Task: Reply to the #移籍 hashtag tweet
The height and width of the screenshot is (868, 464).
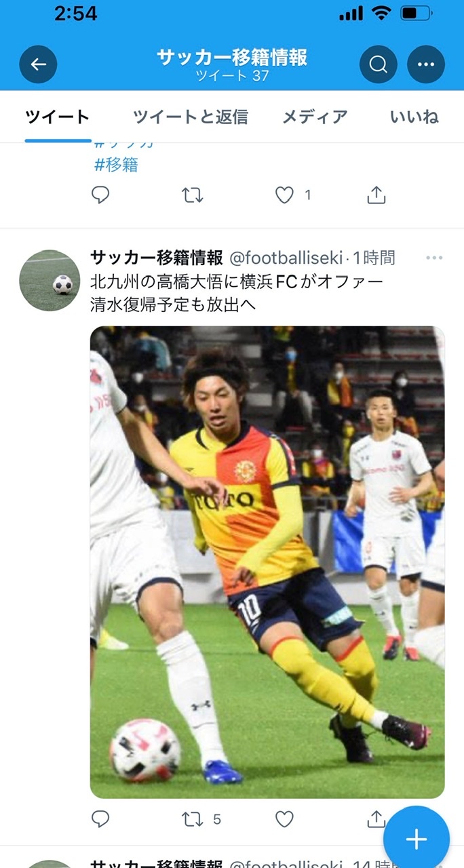Action: pyautogui.click(x=100, y=195)
